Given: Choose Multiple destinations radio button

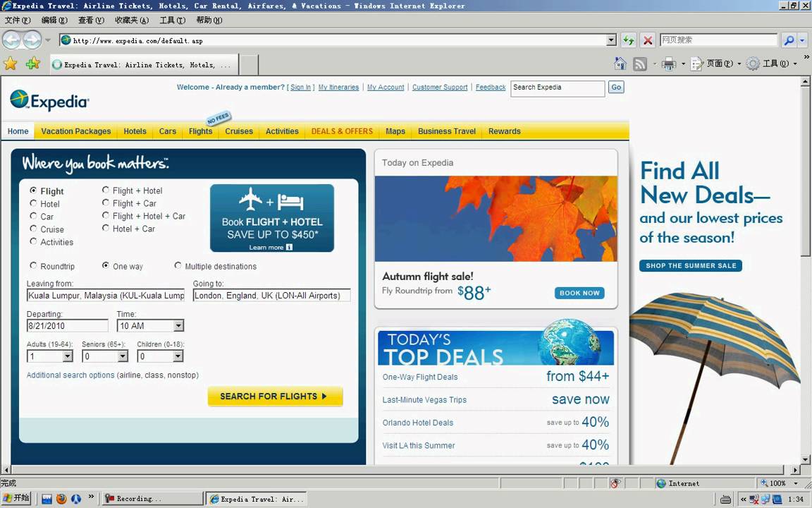Looking at the screenshot, I should pos(178,265).
